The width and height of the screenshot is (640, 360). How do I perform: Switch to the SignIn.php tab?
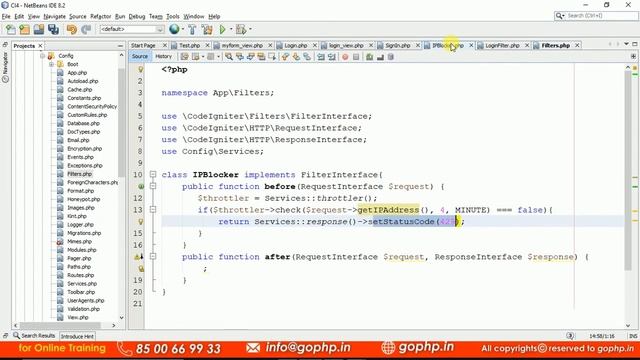tap(398, 45)
